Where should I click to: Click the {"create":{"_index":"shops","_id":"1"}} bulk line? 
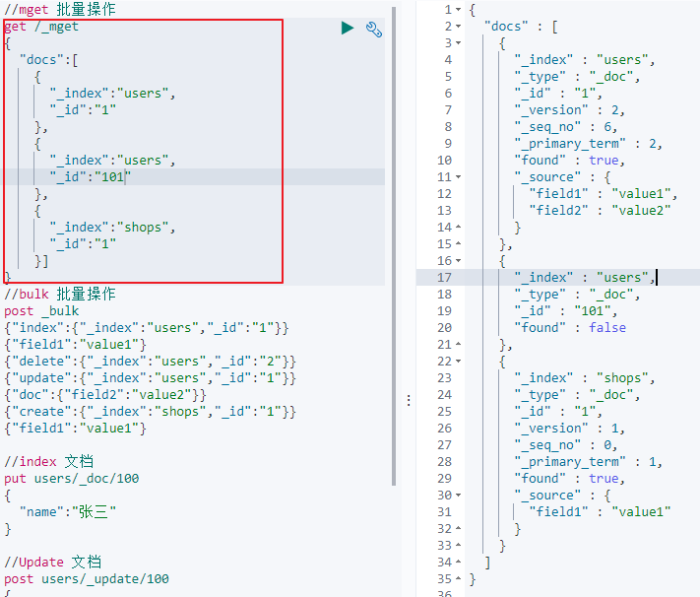(150, 412)
